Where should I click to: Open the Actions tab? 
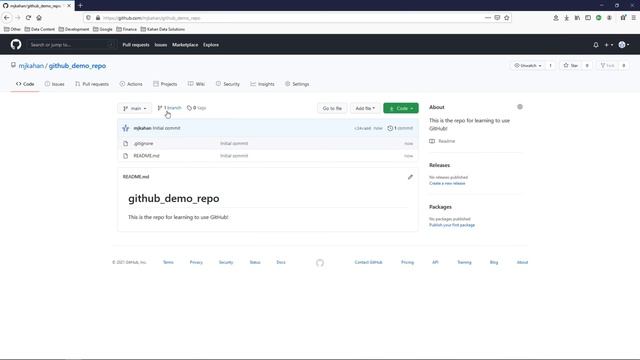[131, 84]
